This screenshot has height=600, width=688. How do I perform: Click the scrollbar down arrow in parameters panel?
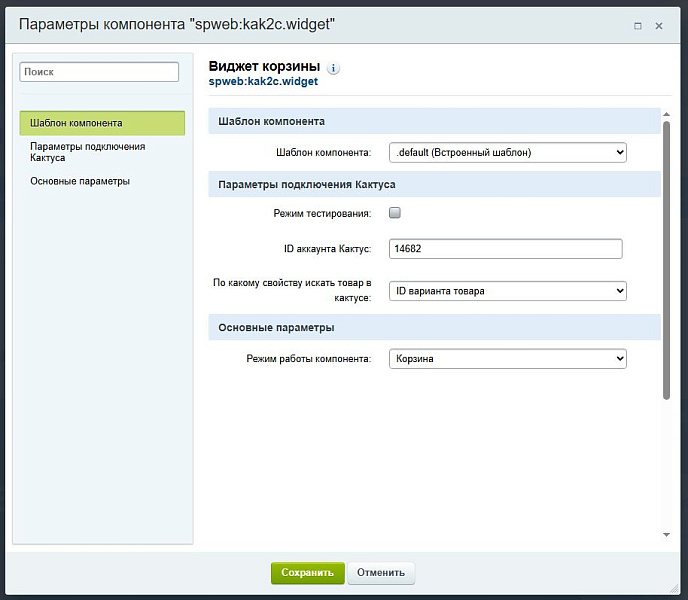pyautogui.click(x=666, y=535)
